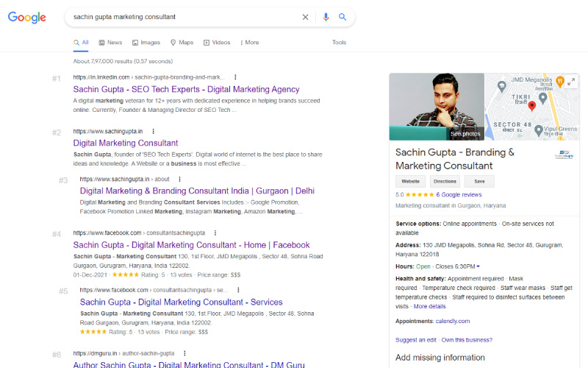Viewport: 588px width, 368px height.
Task: Open More details health and safety link
Action: (x=430, y=306)
